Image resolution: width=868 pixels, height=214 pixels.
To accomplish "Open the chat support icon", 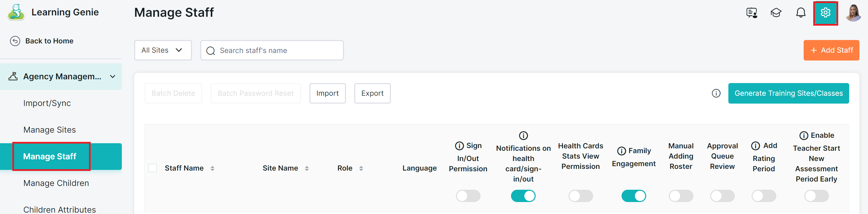I will tap(752, 13).
